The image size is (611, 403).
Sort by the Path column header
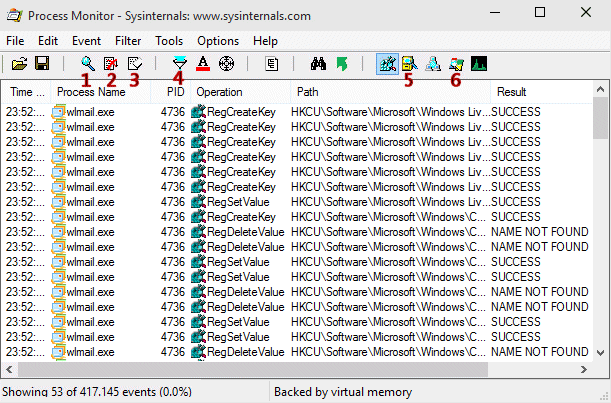[x=390, y=92]
